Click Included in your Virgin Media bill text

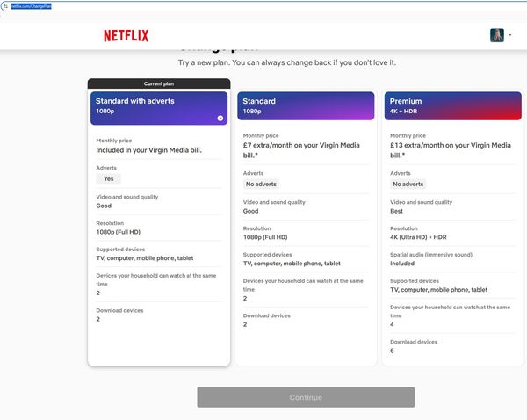tap(149, 150)
